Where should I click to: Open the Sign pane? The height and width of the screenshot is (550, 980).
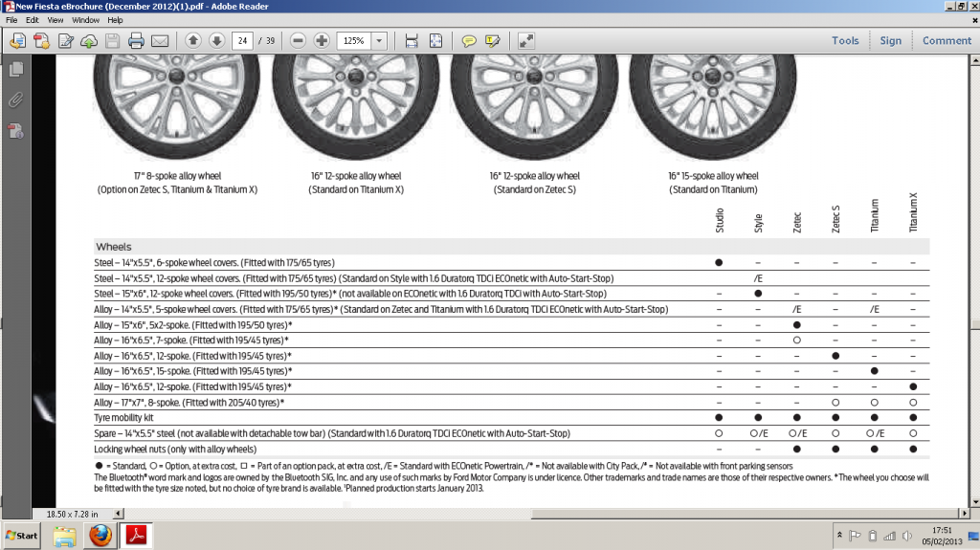pos(891,40)
